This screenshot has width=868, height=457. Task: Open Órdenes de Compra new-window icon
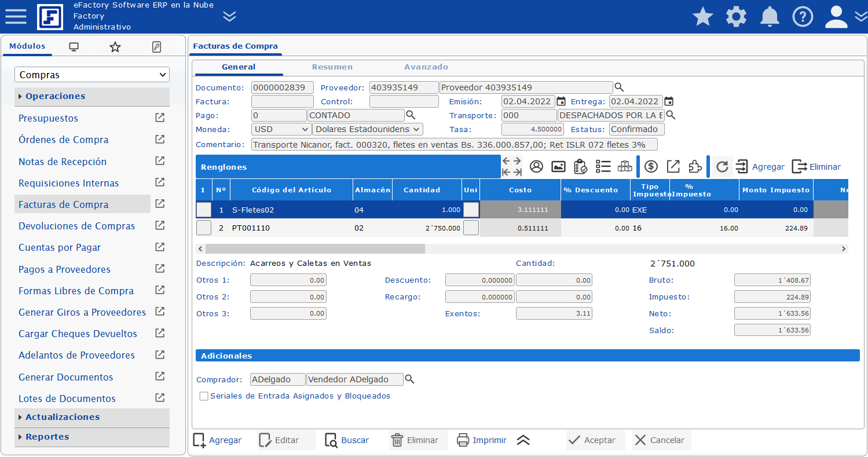(x=160, y=139)
